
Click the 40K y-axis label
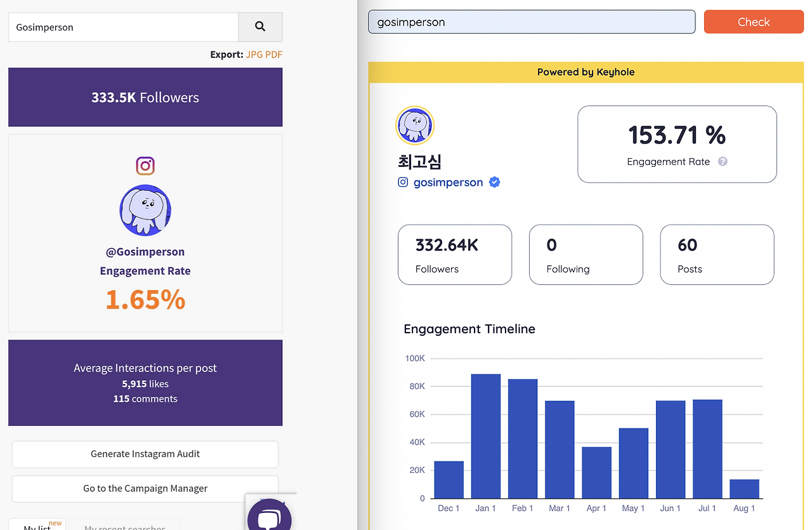pyautogui.click(x=417, y=442)
